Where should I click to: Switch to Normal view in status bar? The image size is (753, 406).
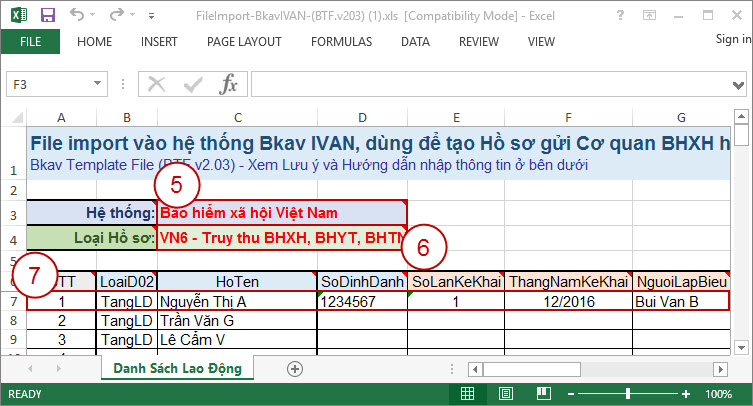tap(467, 394)
